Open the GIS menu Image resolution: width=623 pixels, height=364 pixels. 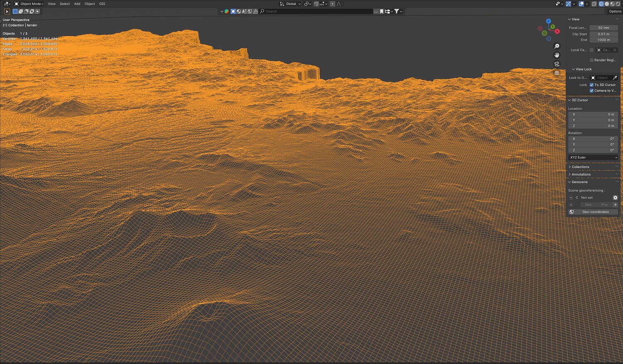coord(102,4)
